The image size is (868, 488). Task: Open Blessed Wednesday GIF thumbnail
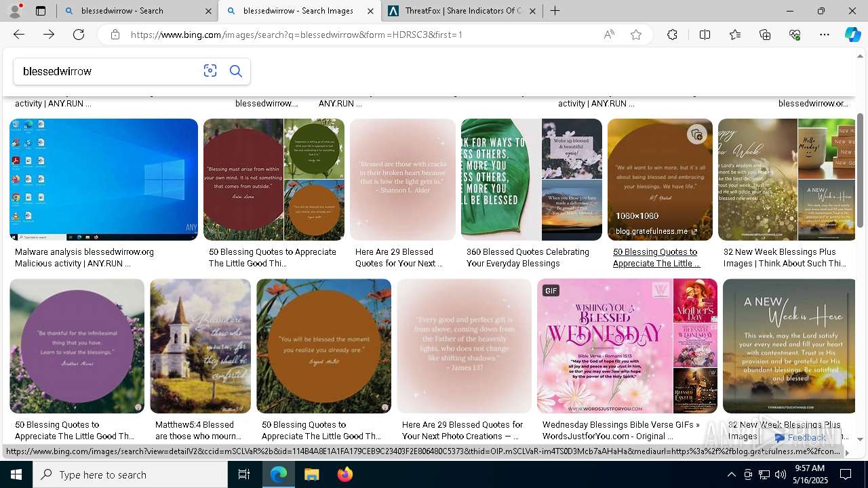(604, 346)
